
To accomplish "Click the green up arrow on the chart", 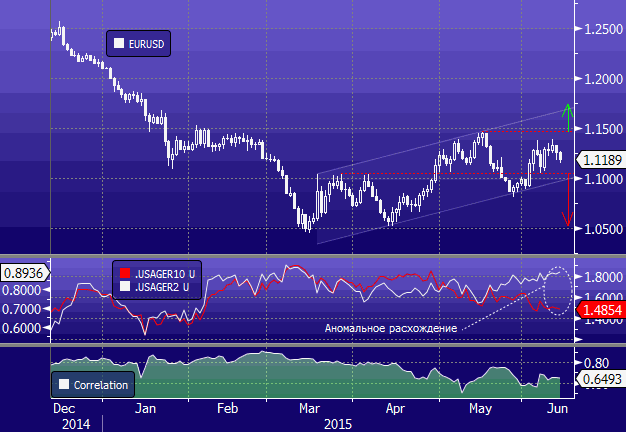I will [568, 117].
